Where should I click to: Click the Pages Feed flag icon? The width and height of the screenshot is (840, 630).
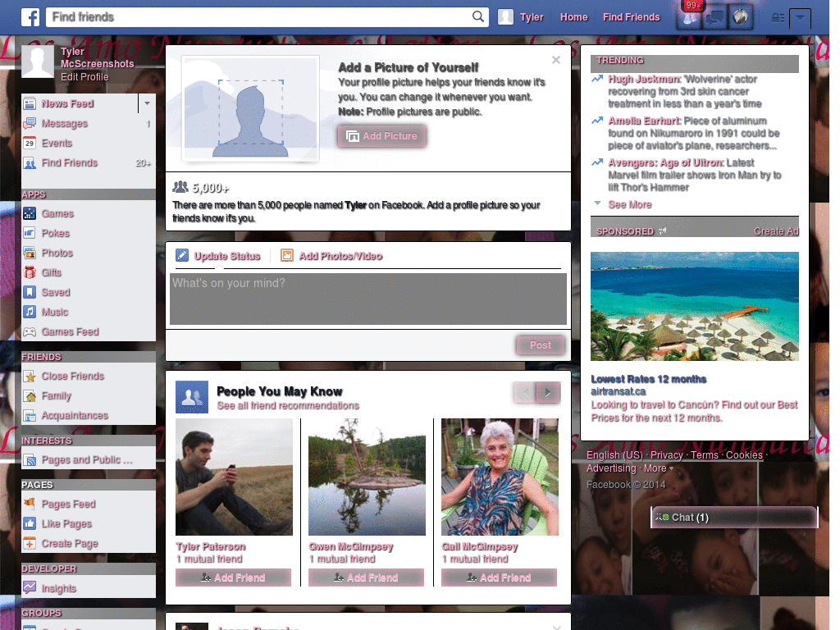(30, 504)
